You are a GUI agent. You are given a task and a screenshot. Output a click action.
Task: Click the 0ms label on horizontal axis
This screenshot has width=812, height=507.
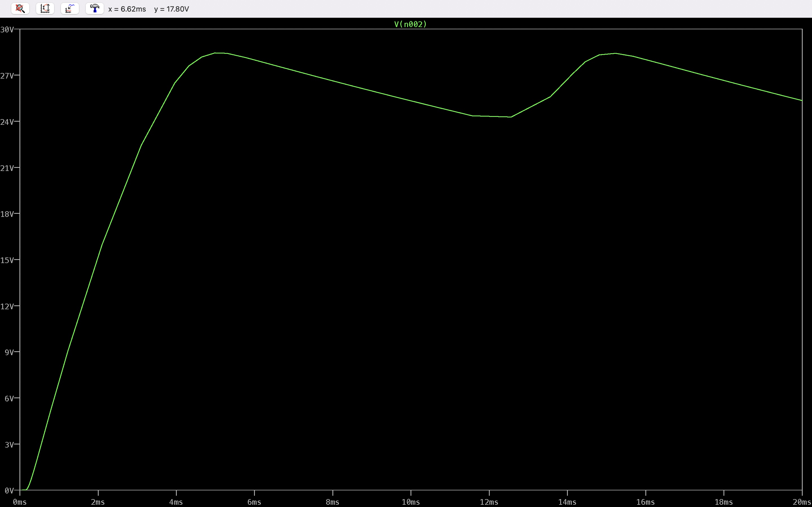(20, 502)
